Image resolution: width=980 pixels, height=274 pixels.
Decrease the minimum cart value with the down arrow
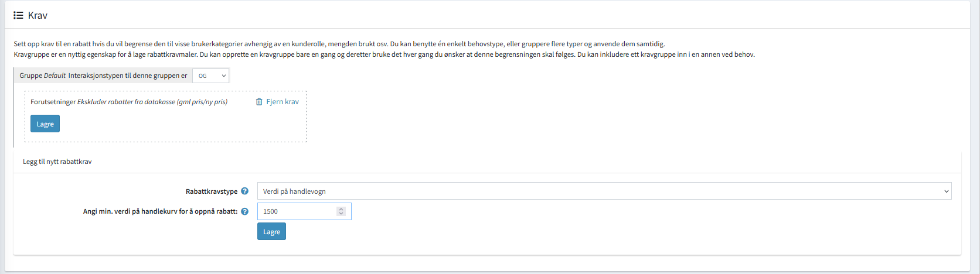tap(341, 214)
